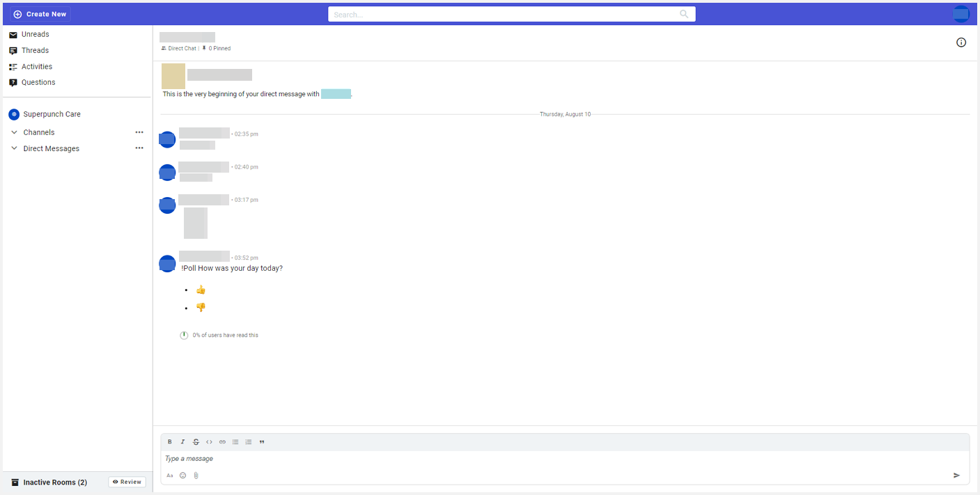This screenshot has width=980, height=495.
Task: Click the Create New button
Action: pos(40,13)
